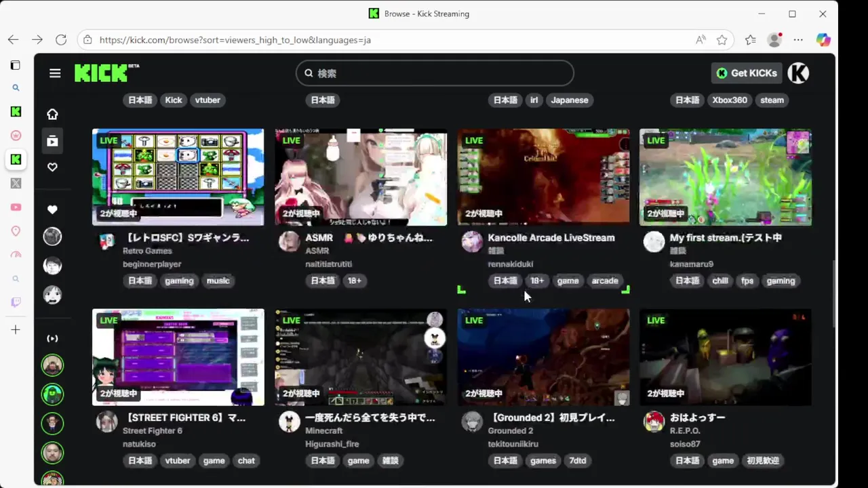Open the ASMR stream thumbnail
868x488 pixels.
point(361,177)
